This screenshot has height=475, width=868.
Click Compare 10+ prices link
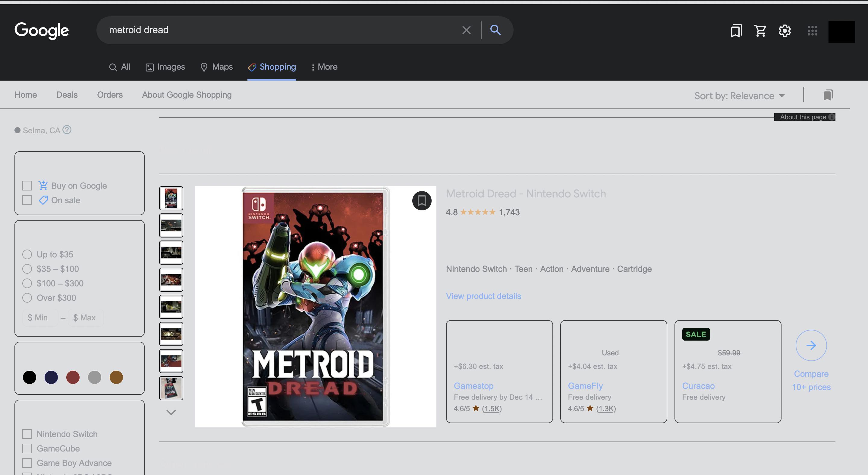click(x=811, y=380)
